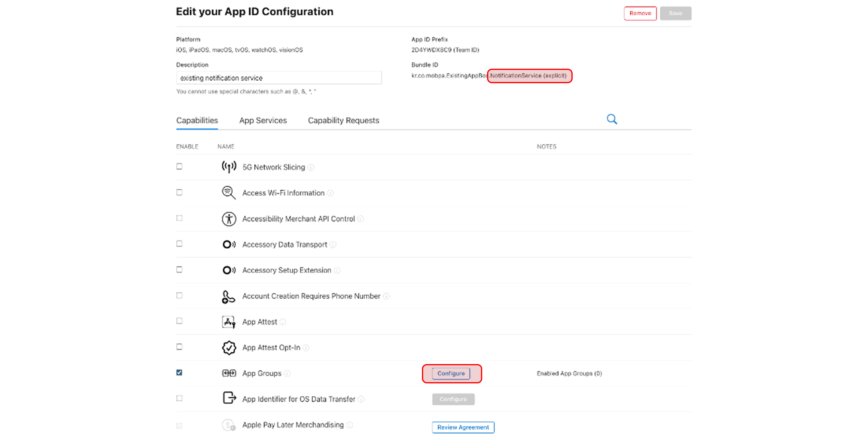Click the Enabled App Groups (0) note
The width and height of the screenshot is (868, 434).
click(x=569, y=374)
